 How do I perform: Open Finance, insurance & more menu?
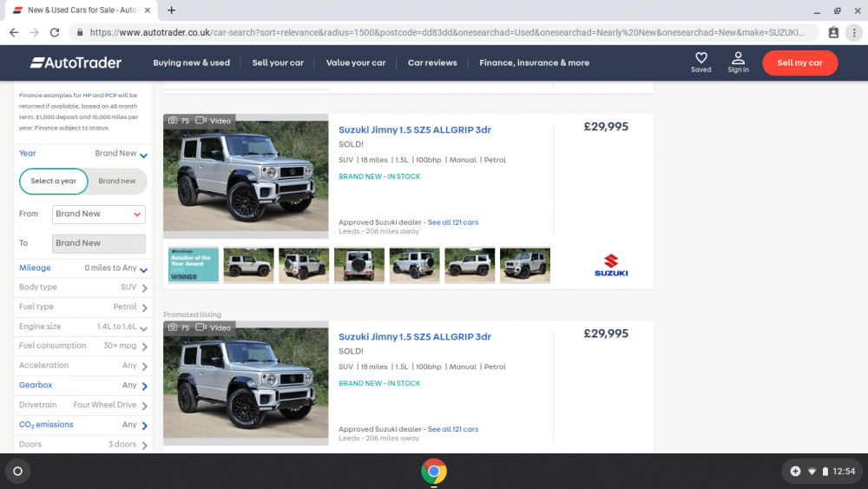pos(534,63)
